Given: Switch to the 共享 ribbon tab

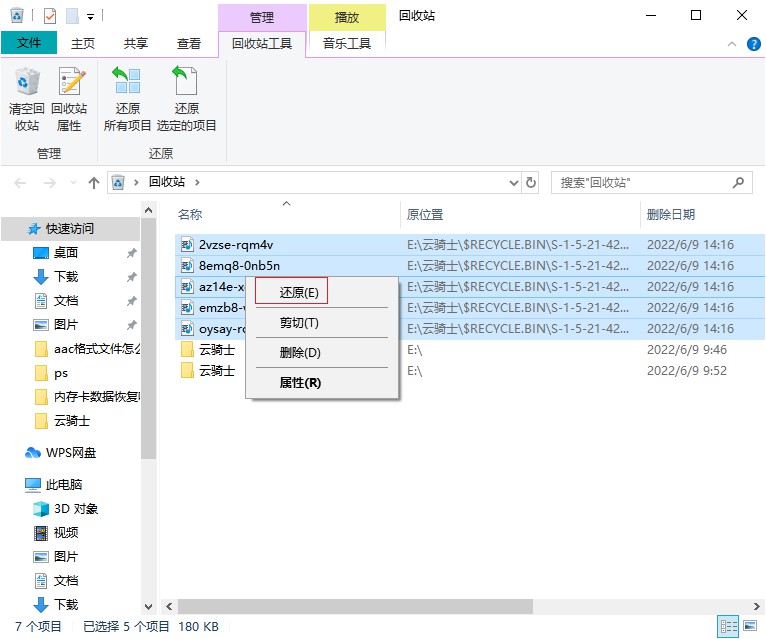Looking at the screenshot, I should [135, 43].
